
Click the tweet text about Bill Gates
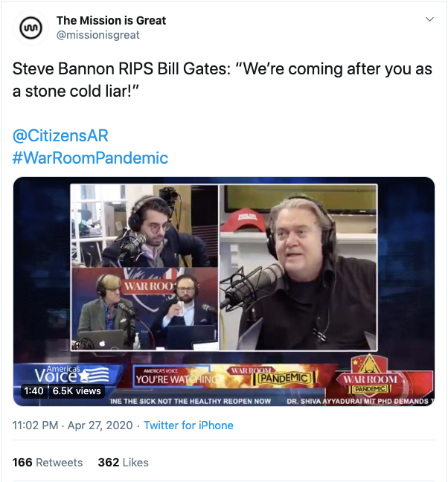(x=222, y=80)
